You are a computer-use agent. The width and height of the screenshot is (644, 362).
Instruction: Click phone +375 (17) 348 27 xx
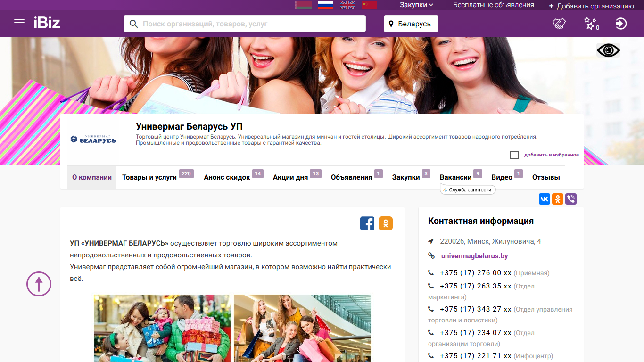(x=476, y=309)
